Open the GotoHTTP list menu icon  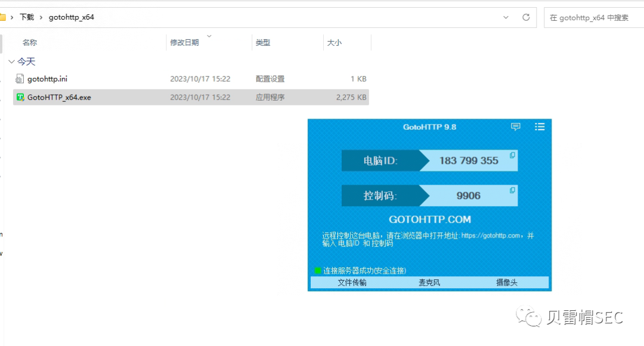click(x=540, y=127)
